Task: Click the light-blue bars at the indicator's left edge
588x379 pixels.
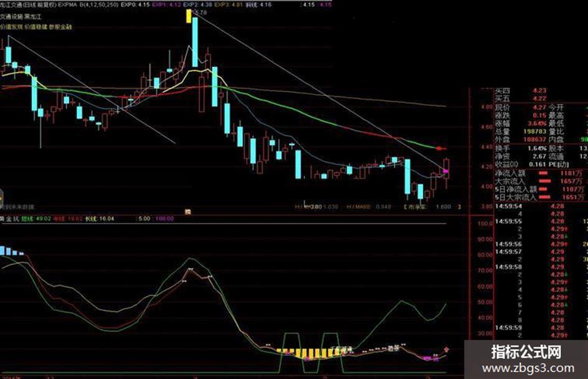Action: click(11, 250)
